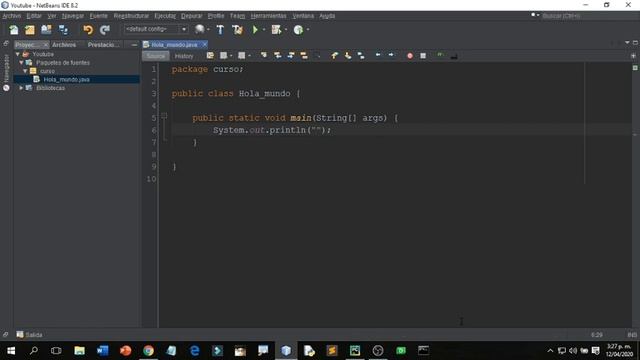
Task: Click the Last Edit editor toolbar icon
Action: pyautogui.click(x=210, y=56)
